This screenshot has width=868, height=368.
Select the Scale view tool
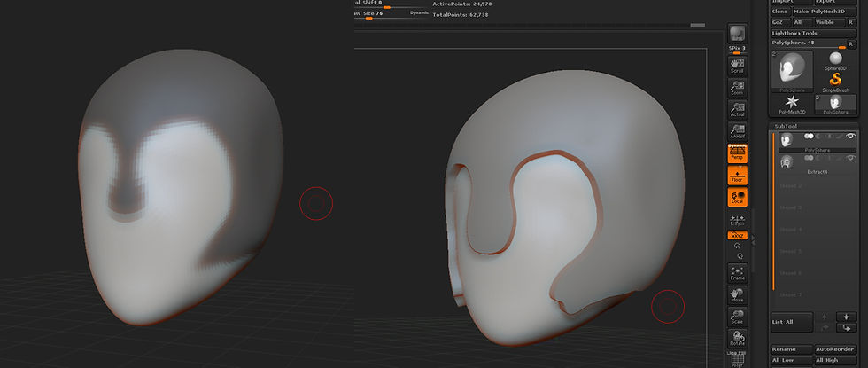point(737,317)
